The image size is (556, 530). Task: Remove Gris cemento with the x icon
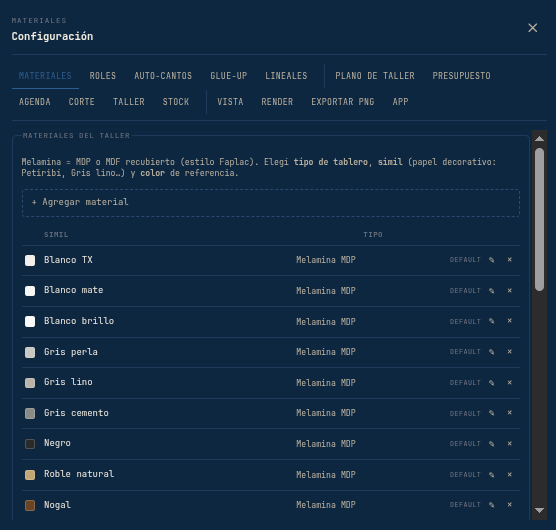pyautogui.click(x=510, y=413)
